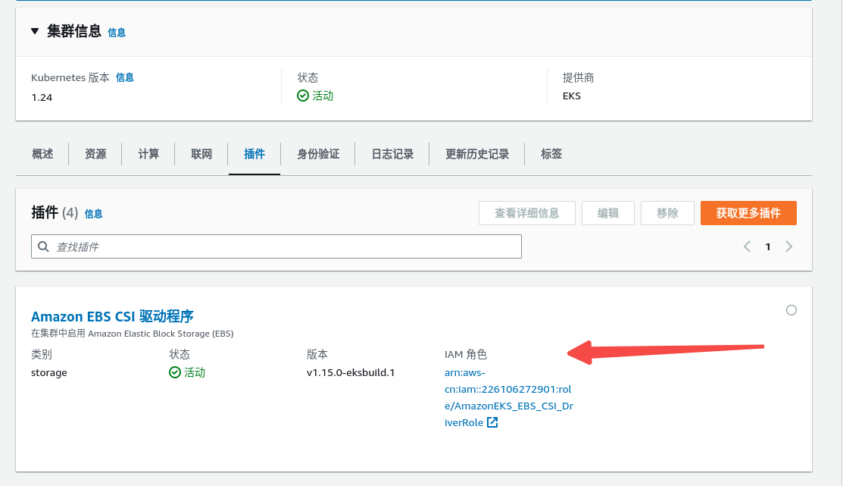Click the category value storage
This screenshot has width=868, height=486.
click(48, 372)
